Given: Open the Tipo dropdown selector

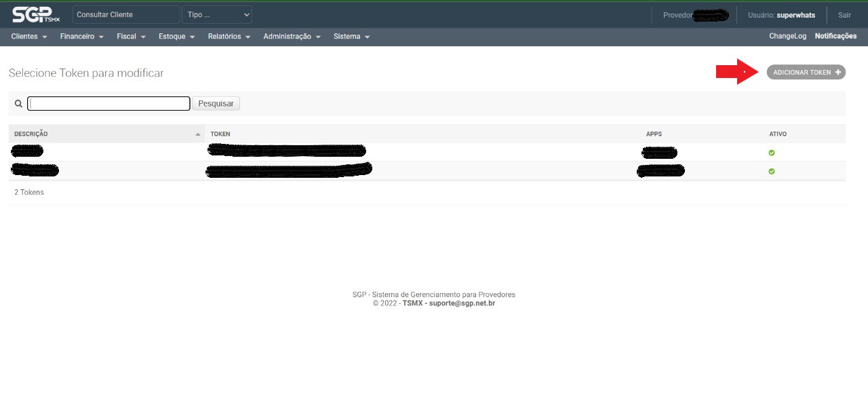Looking at the screenshot, I should [x=217, y=14].
